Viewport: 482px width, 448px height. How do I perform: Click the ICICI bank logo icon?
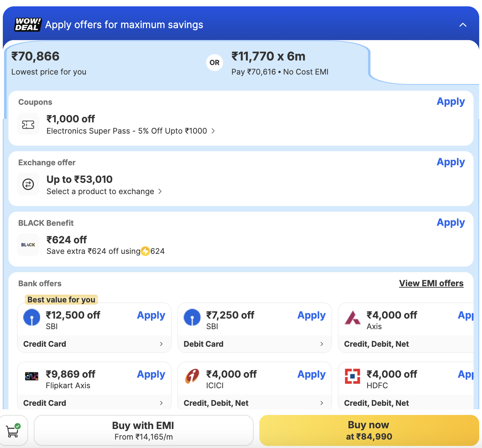coord(192,376)
